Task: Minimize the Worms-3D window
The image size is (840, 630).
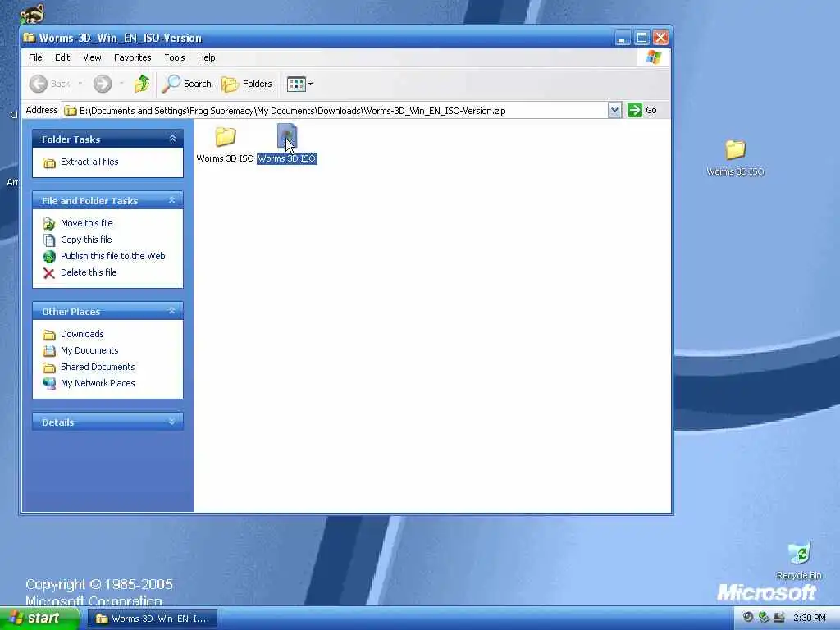Action: pos(622,38)
